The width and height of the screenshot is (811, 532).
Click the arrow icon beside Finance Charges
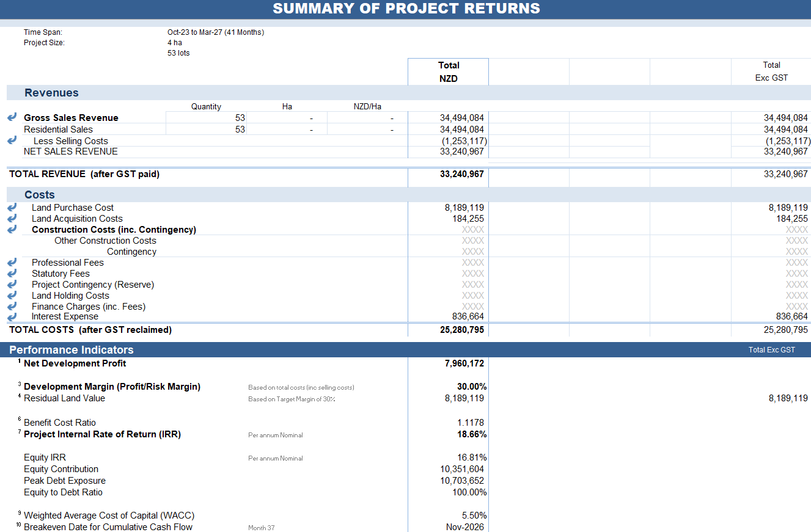(12, 307)
